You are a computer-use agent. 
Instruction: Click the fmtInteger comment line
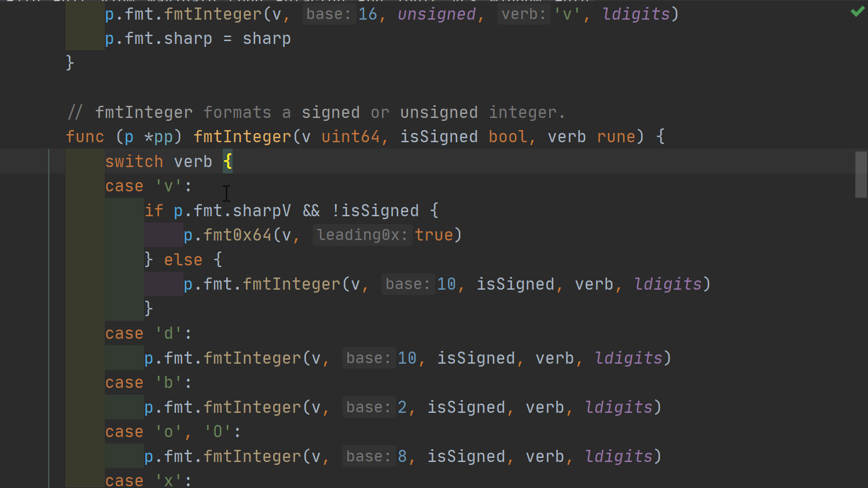(315, 113)
